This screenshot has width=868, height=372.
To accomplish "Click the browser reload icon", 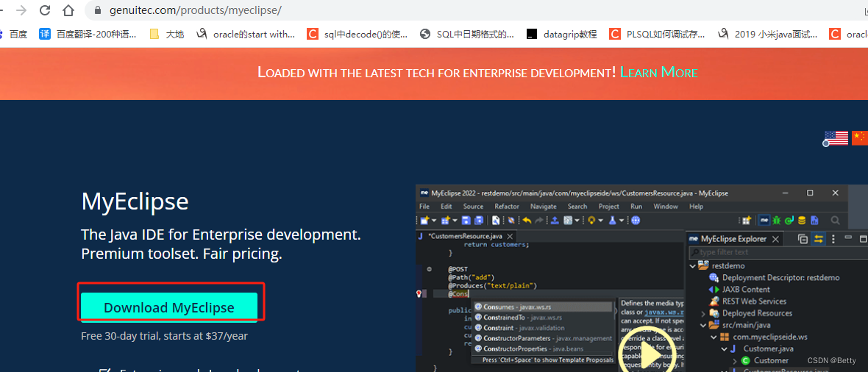I will tap(45, 10).
